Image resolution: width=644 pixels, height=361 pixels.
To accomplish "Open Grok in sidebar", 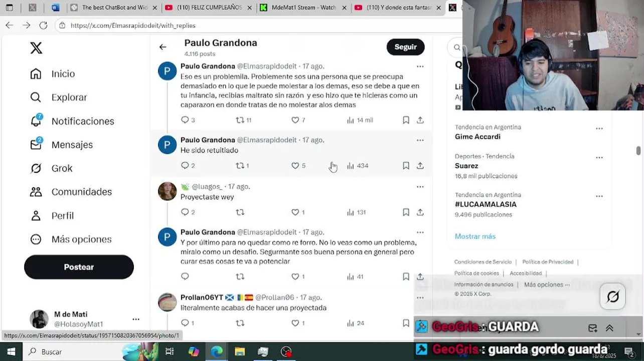I will click(x=51, y=168).
